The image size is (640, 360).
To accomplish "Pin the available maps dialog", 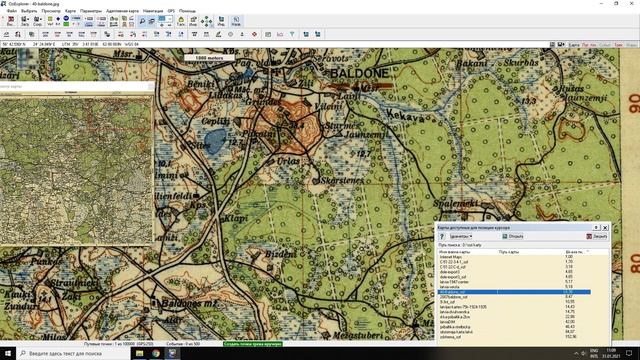I will pyautogui.click(x=597, y=227).
